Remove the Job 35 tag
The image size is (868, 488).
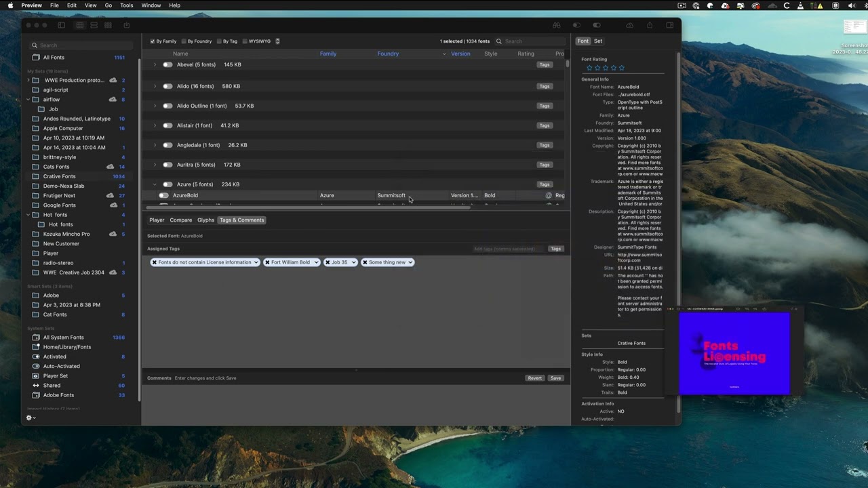[328, 262]
